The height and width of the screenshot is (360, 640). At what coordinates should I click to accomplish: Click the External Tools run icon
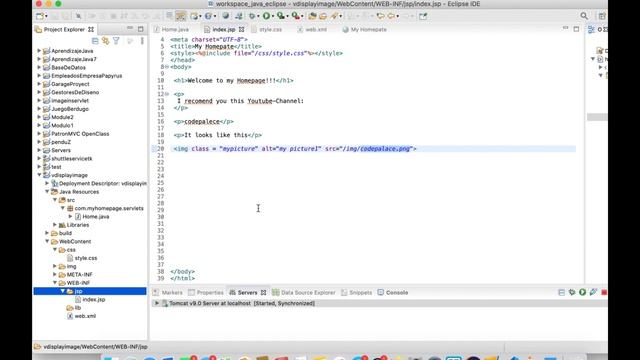click(296, 16)
